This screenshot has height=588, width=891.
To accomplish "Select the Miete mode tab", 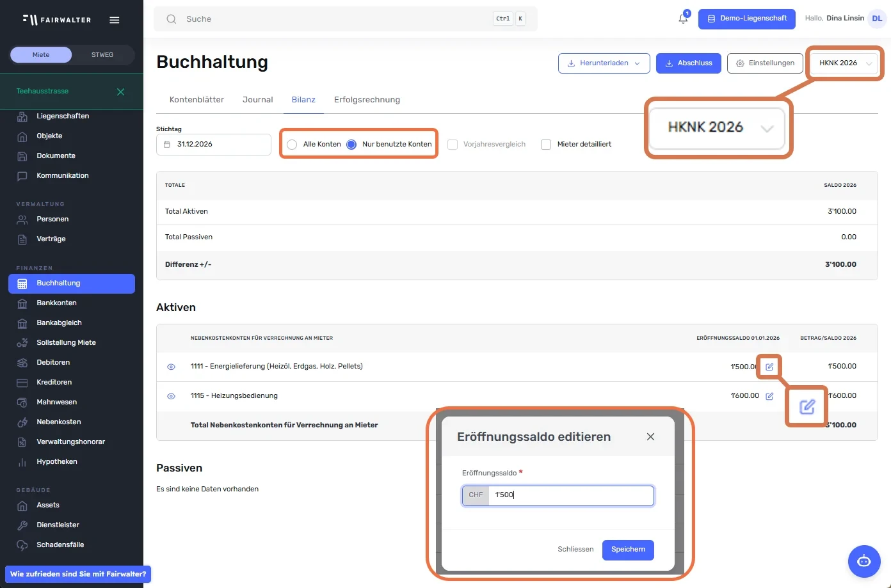I will click(41, 55).
